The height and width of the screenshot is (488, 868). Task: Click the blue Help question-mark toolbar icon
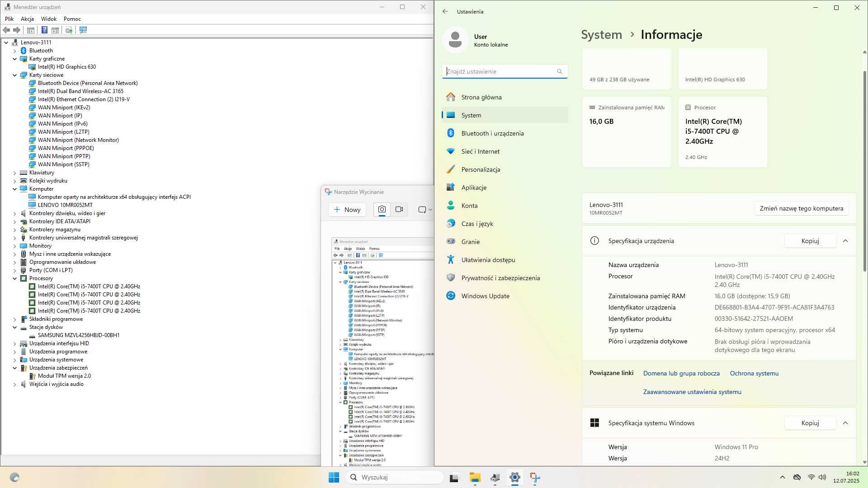[x=44, y=30]
